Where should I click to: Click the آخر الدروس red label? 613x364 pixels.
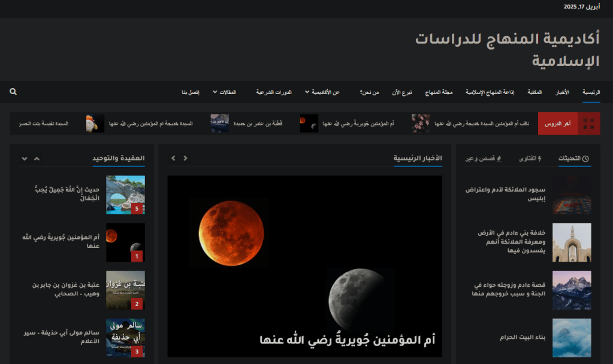point(557,123)
